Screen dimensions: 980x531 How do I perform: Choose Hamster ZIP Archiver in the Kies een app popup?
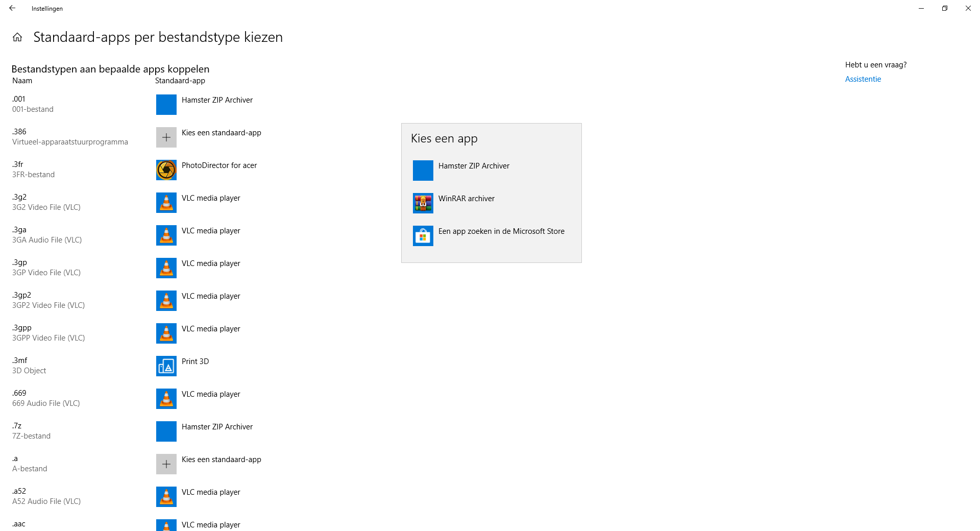click(491, 171)
